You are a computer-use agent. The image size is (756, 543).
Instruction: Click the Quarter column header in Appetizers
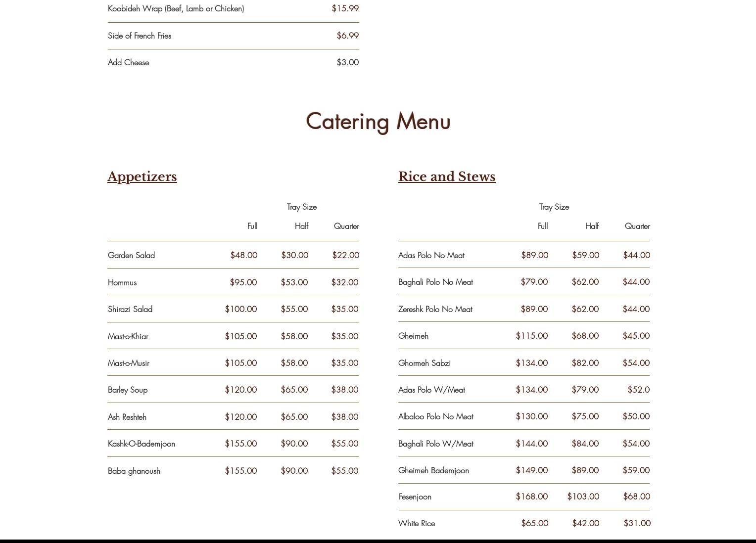(x=346, y=226)
